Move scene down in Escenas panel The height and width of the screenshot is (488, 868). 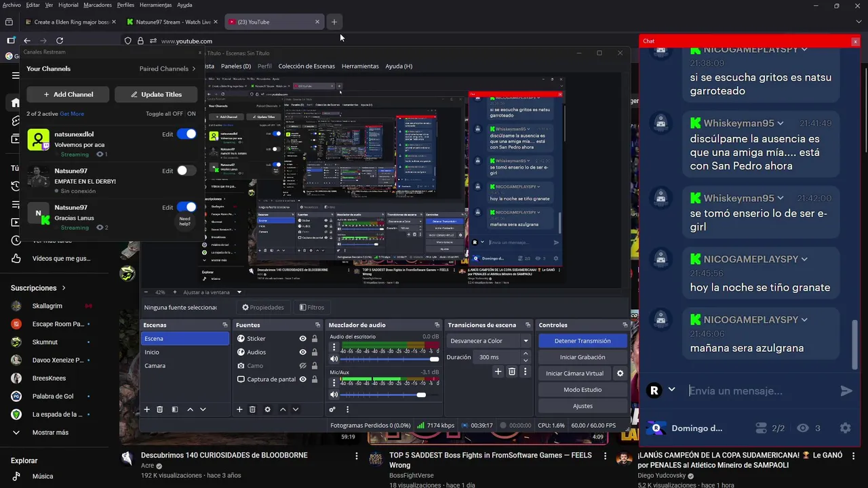(x=203, y=409)
